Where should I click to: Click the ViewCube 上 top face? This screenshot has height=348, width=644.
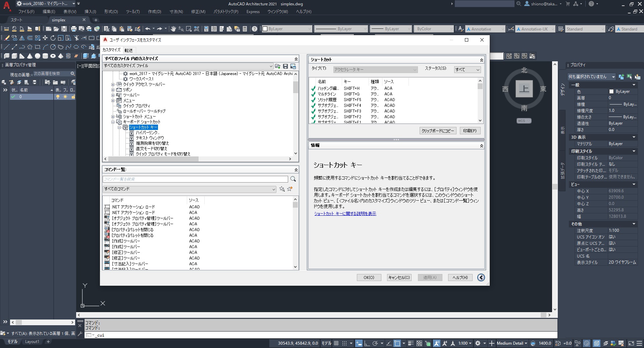click(524, 89)
